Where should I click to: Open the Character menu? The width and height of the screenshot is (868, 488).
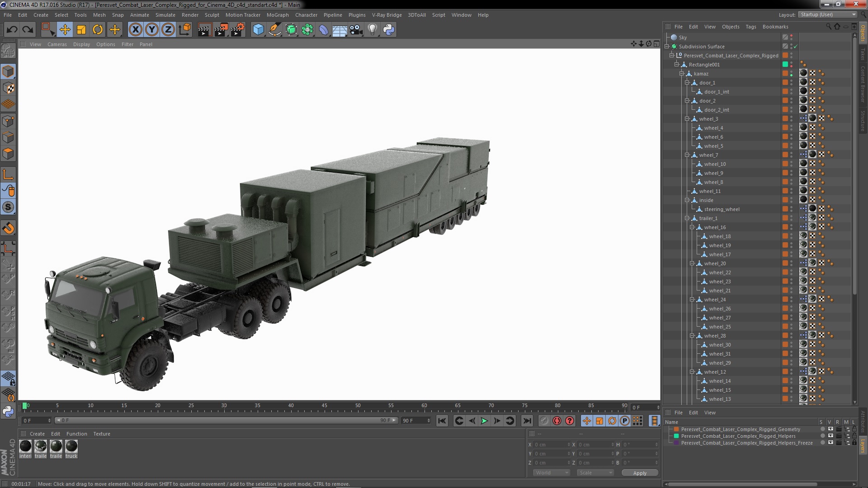pos(306,15)
